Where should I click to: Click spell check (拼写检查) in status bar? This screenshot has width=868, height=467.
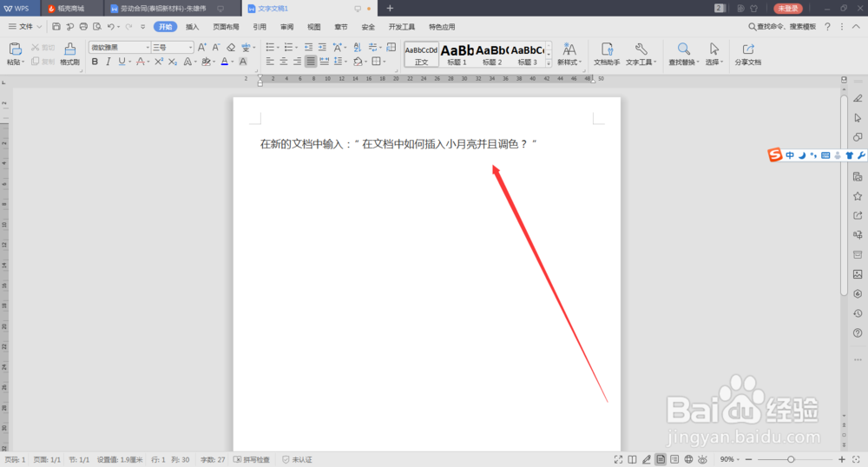pyautogui.click(x=252, y=460)
